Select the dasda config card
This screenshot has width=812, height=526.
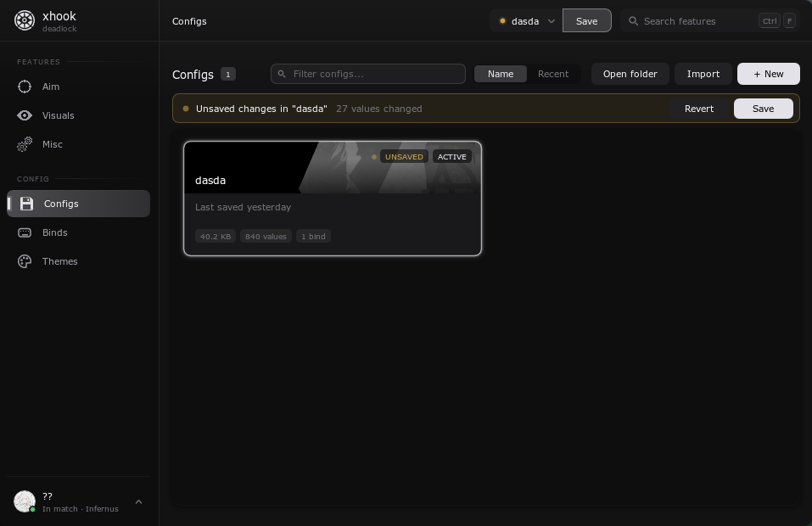(333, 199)
